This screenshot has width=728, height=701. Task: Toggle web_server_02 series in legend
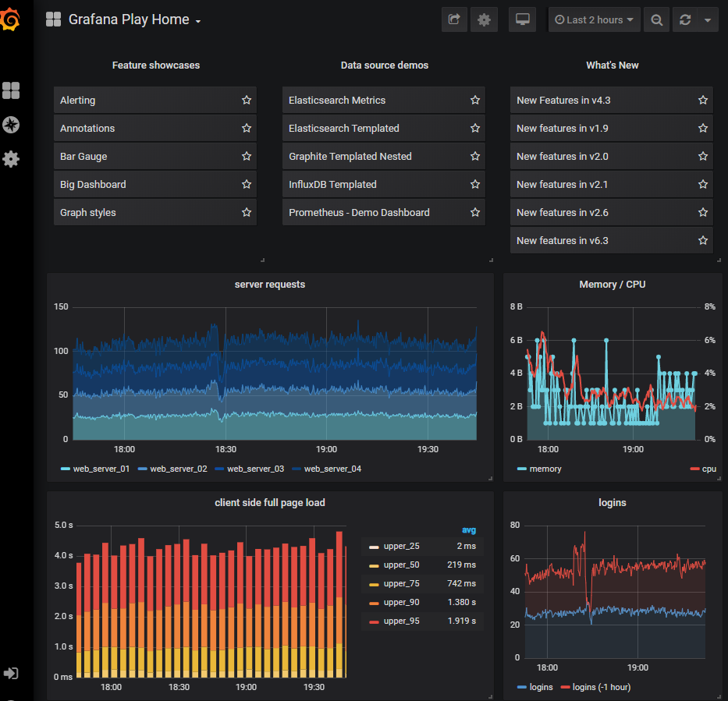[178, 469]
